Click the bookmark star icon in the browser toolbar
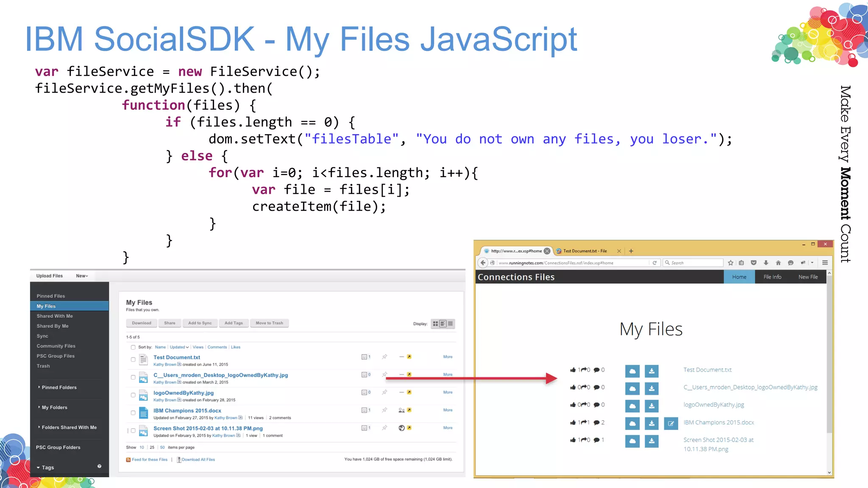The image size is (868, 488). coord(730,263)
